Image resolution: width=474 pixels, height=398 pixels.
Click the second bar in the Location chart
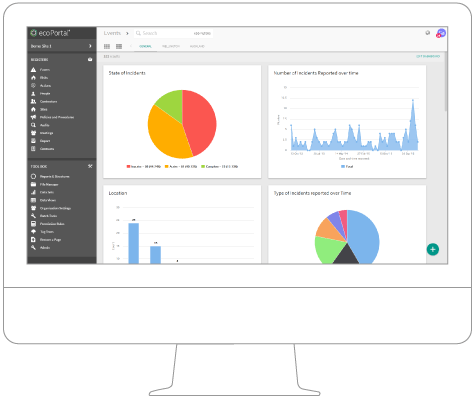coord(155,255)
